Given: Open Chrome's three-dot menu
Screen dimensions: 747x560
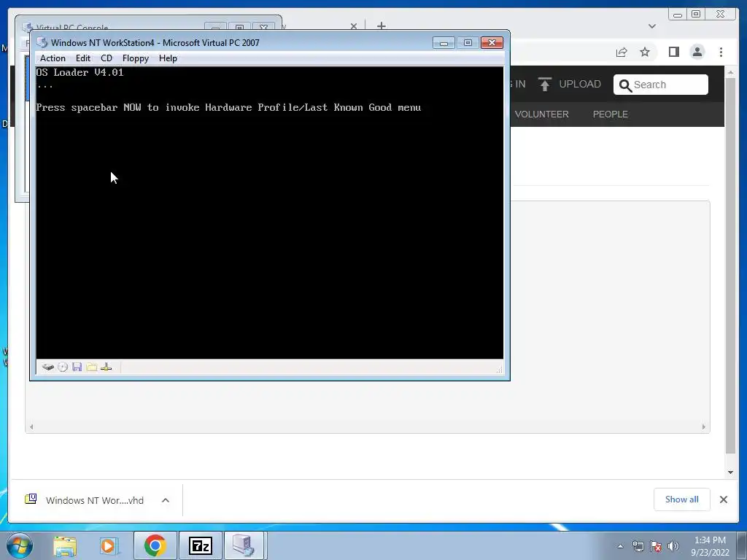Looking at the screenshot, I should [721, 52].
